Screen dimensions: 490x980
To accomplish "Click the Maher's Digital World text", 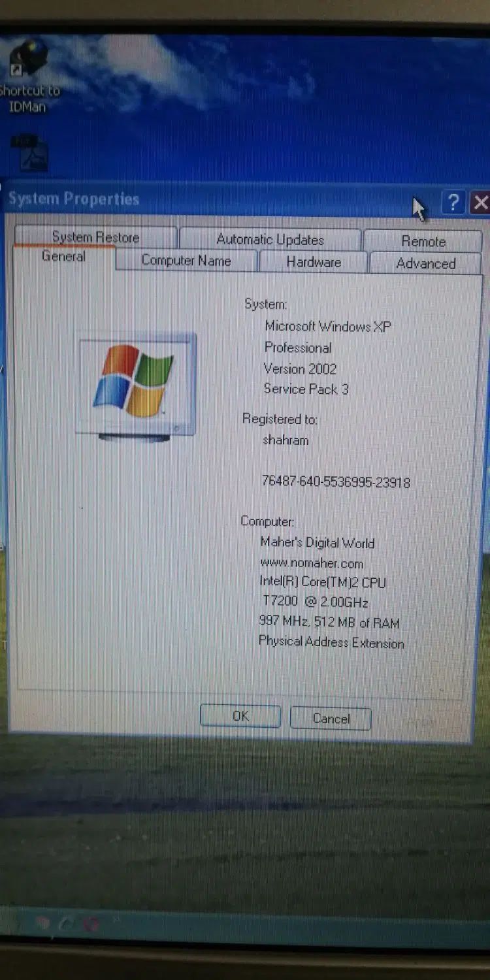I will tap(318, 542).
